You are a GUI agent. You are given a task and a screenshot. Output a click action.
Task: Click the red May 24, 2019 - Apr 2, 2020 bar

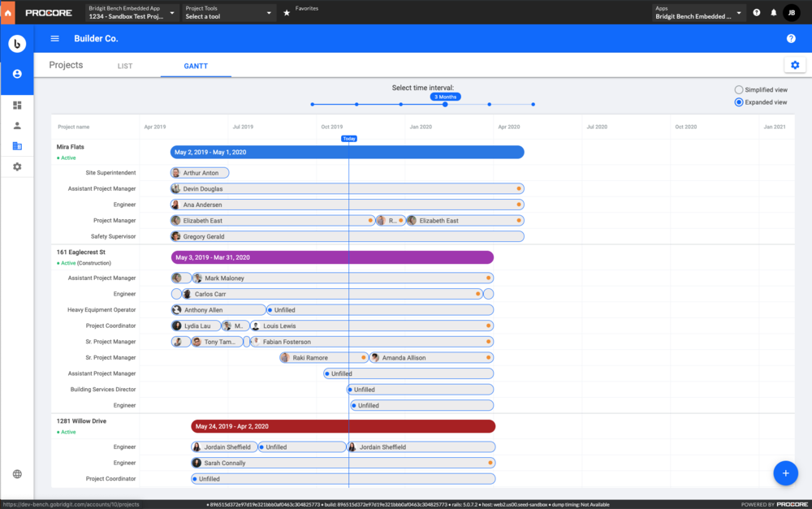point(343,426)
